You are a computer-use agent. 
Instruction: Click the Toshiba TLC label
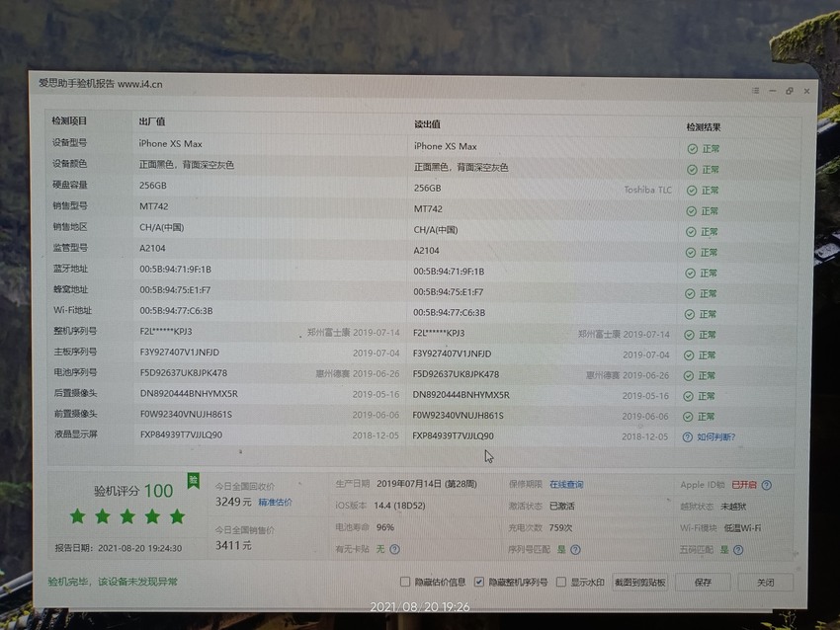pyautogui.click(x=647, y=190)
